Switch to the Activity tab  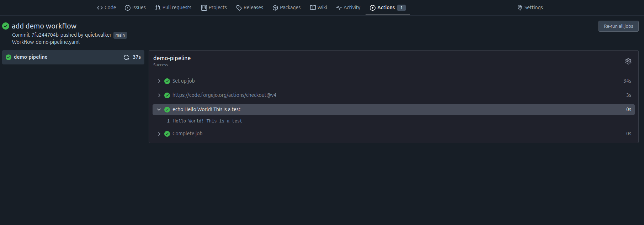[348, 7]
